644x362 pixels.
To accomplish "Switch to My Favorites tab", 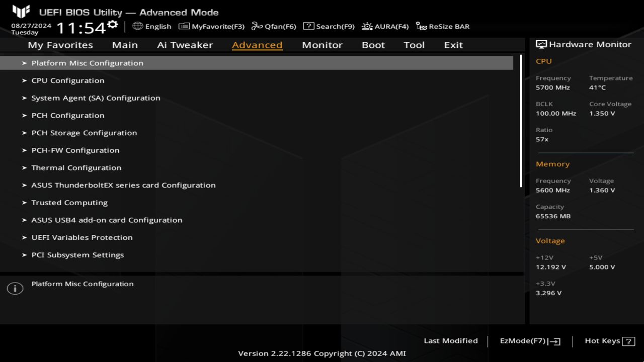I will coord(60,45).
